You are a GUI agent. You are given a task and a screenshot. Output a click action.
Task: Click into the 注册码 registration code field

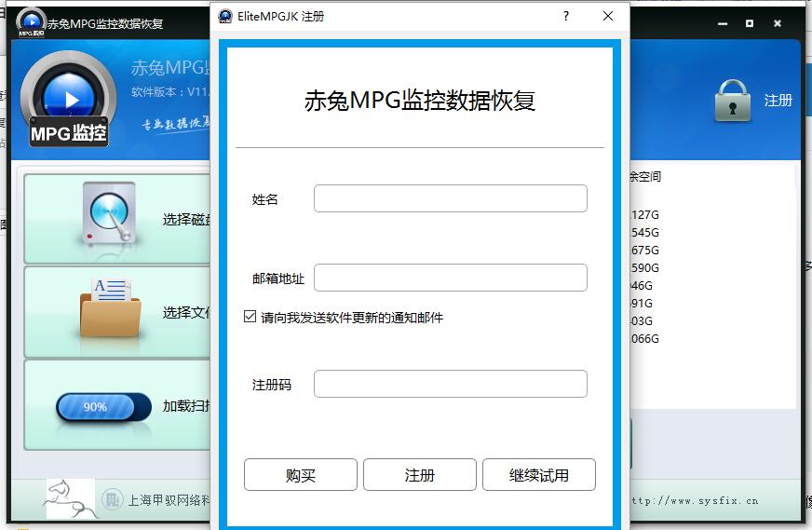[x=450, y=384]
